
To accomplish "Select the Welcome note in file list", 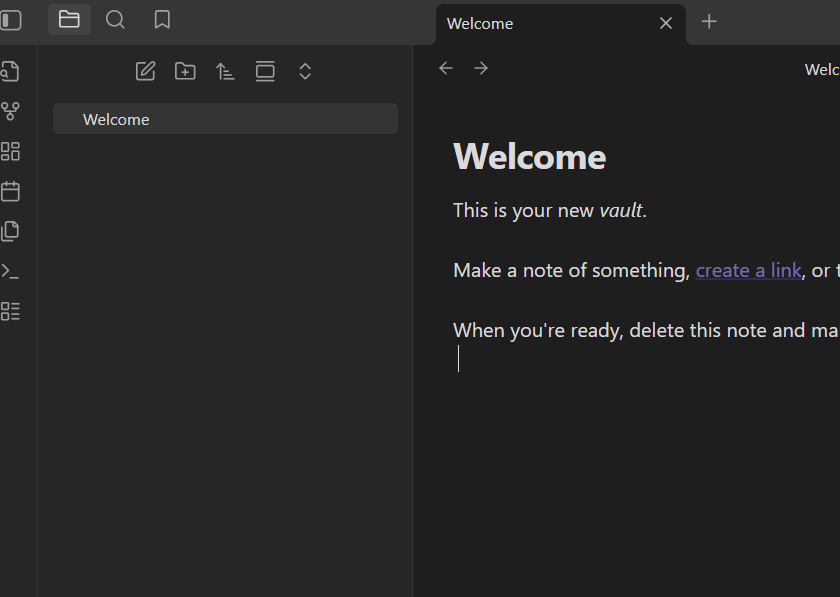I will [x=116, y=119].
